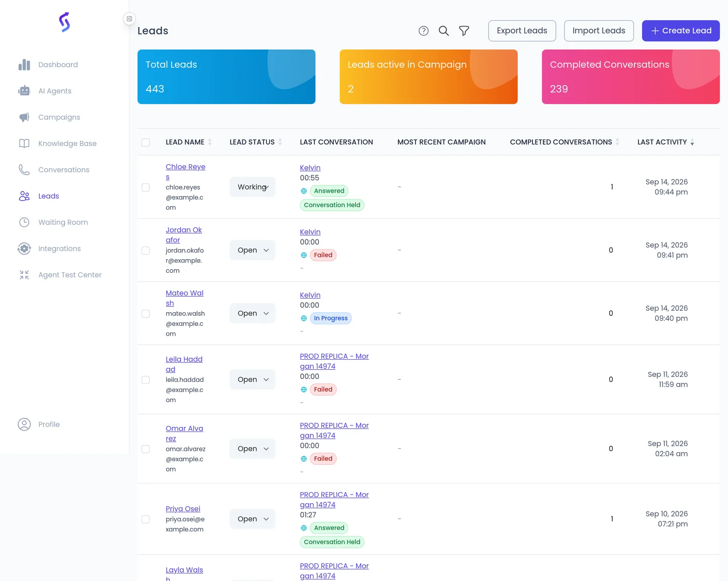Click Answered badge in Chloe Reyes row
This screenshot has height=581, width=728.
[x=329, y=191]
